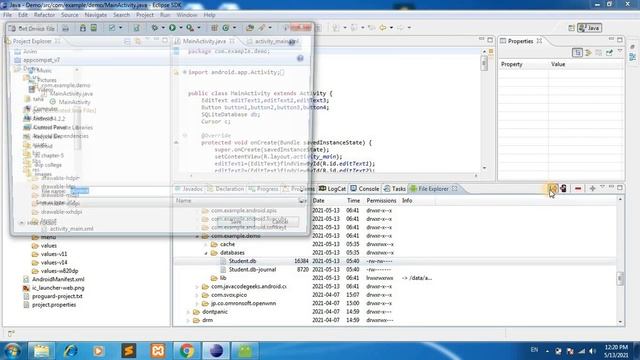Toggle pin to selection in Properties view
This screenshot has height=360, width=640.
tap(609, 53)
